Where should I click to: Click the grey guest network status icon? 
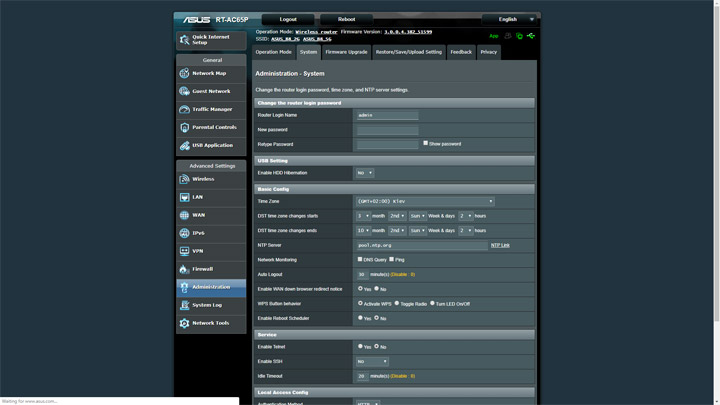[507, 36]
